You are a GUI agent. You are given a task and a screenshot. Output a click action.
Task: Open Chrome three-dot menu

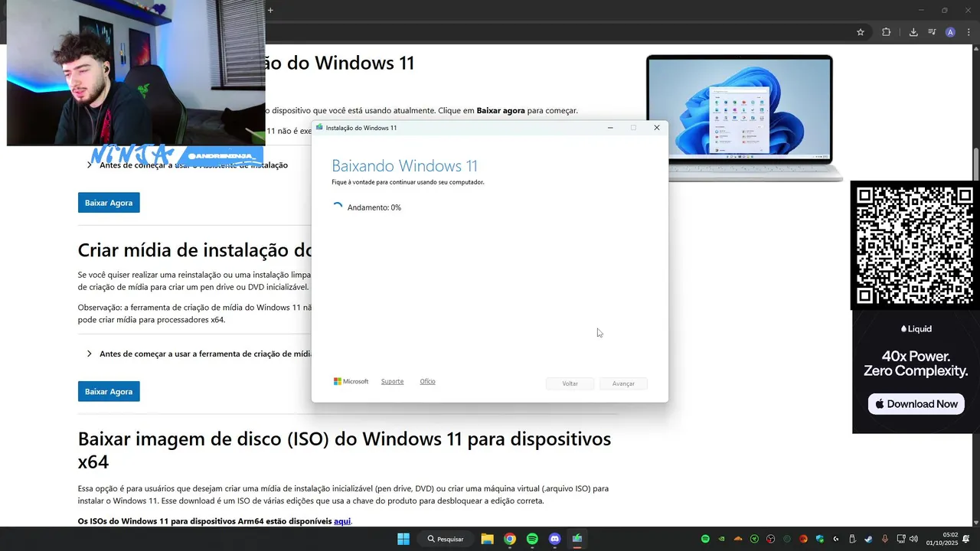pyautogui.click(x=969, y=32)
